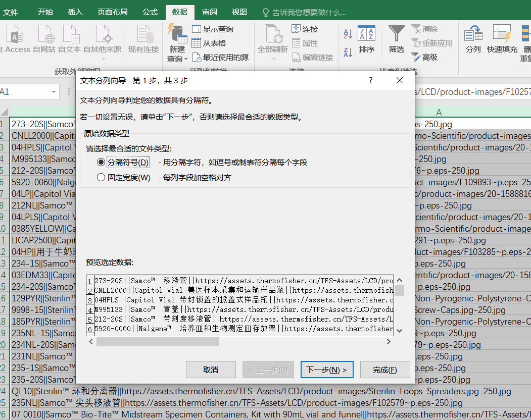
Task: Switch to the 公式 ribbon tab
Action: pyautogui.click(x=150, y=12)
